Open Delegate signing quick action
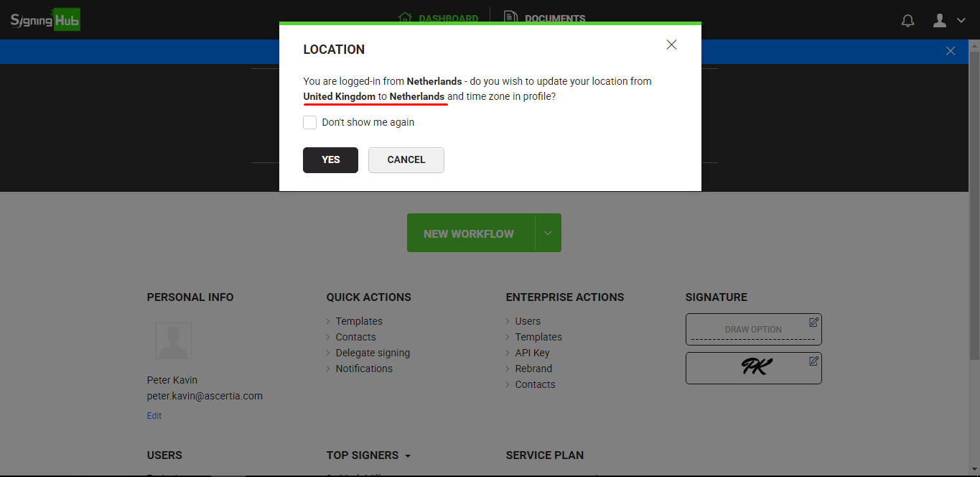The width and height of the screenshot is (980, 477). (x=373, y=353)
